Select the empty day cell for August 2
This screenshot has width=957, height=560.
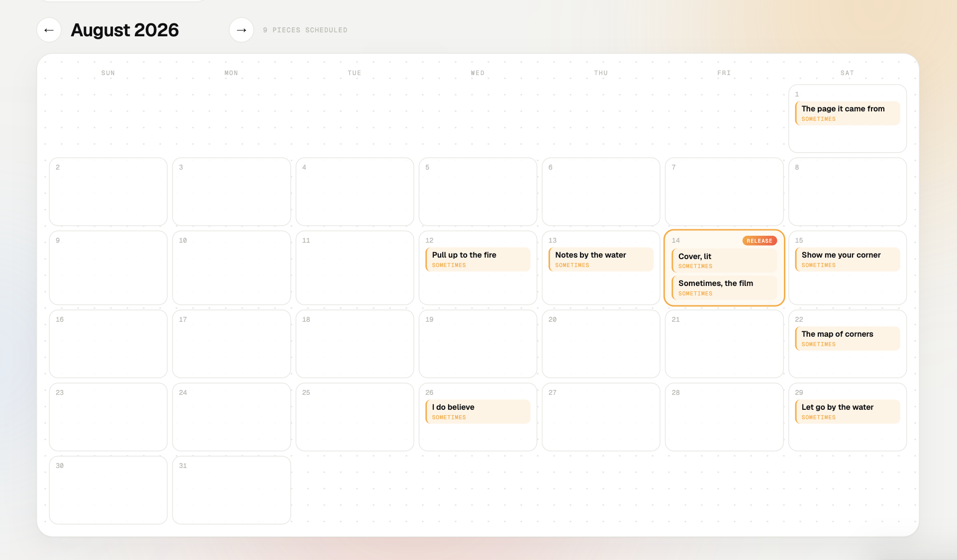108,192
